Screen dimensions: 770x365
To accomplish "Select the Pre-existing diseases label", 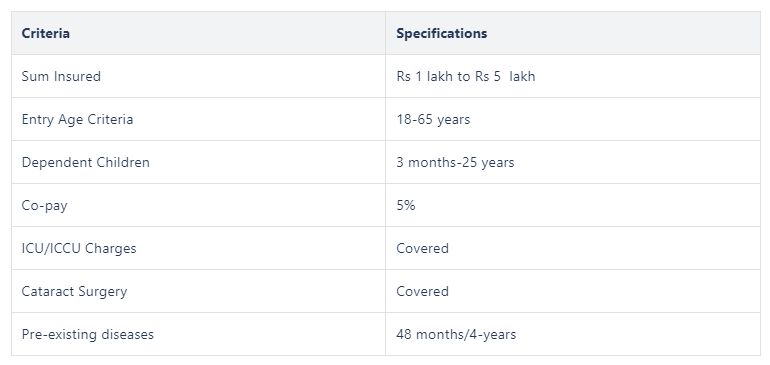I will click(x=87, y=334).
